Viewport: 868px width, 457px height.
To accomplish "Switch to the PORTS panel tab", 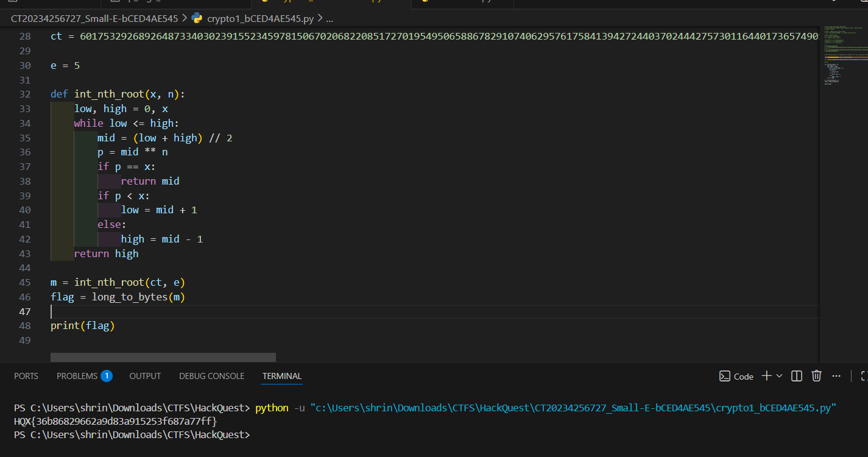I will pyautogui.click(x=26, y=376).
